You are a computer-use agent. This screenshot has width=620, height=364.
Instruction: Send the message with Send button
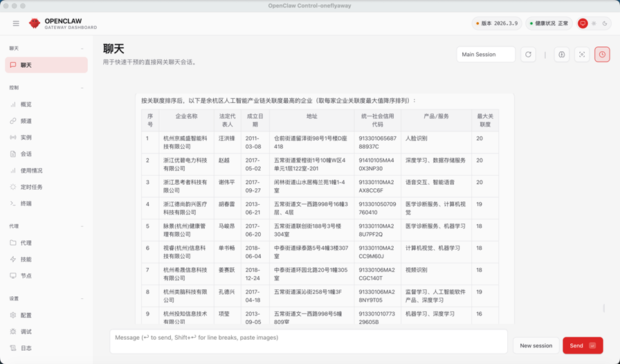point(583,345)
